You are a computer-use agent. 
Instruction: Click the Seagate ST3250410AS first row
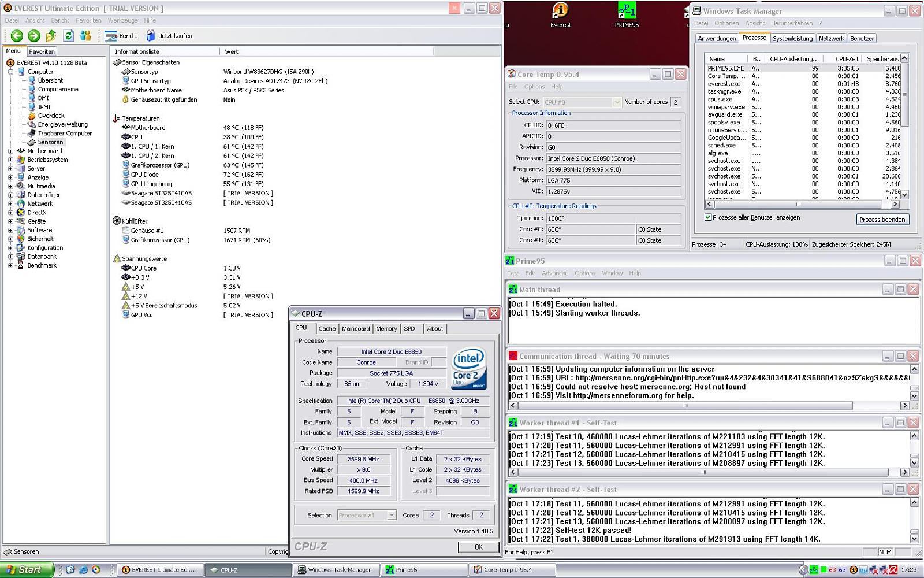coord(198,194)
